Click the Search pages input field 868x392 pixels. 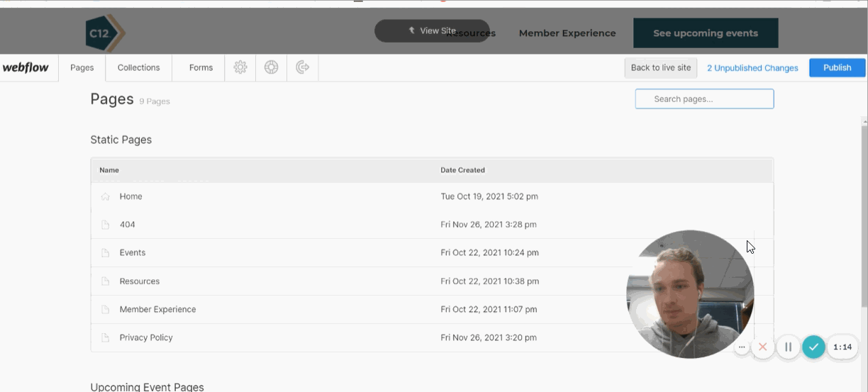tap(704, 99)
